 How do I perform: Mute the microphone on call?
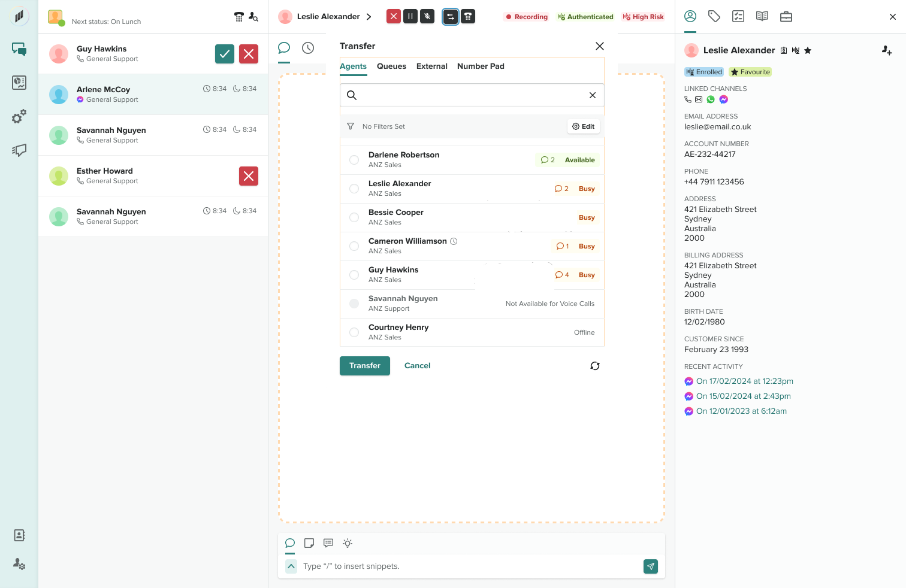[427, 17]
